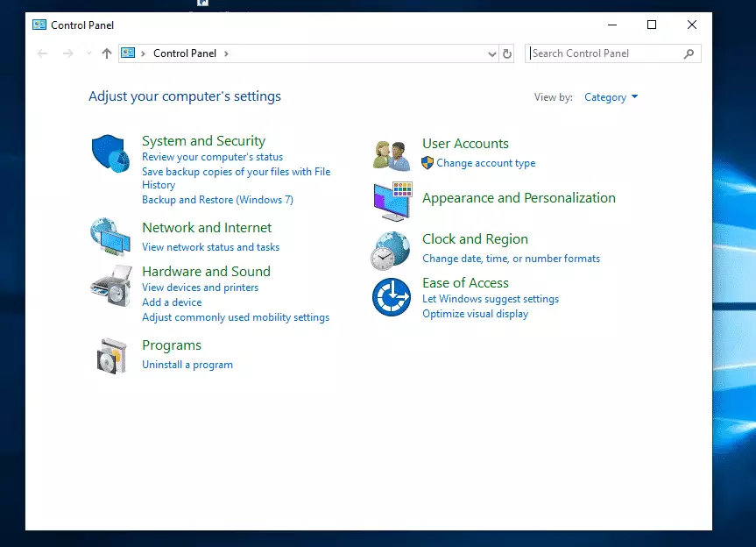Open the Clock and Region globe icon

(x=391, y=251)
